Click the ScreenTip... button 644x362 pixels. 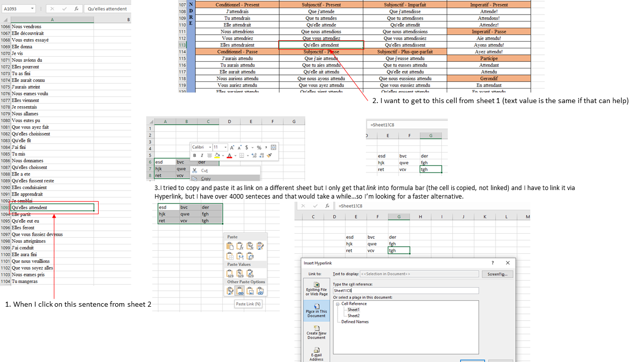[497, 274]
